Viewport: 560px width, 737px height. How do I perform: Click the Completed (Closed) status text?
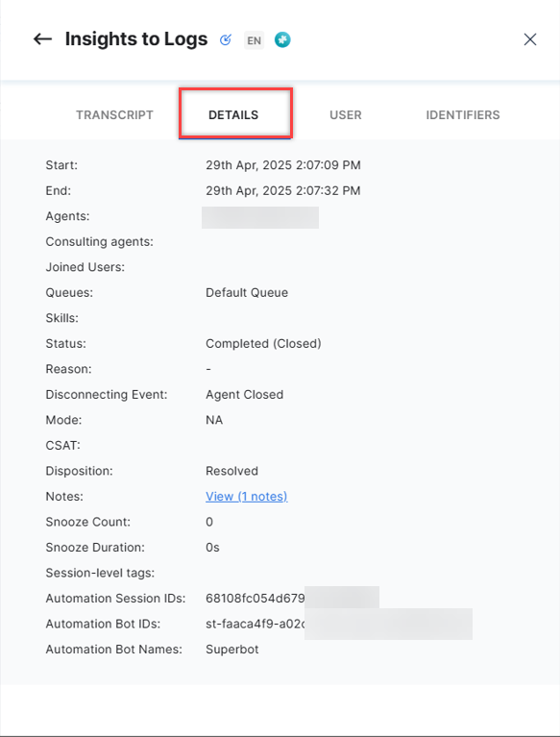point(263,344)
